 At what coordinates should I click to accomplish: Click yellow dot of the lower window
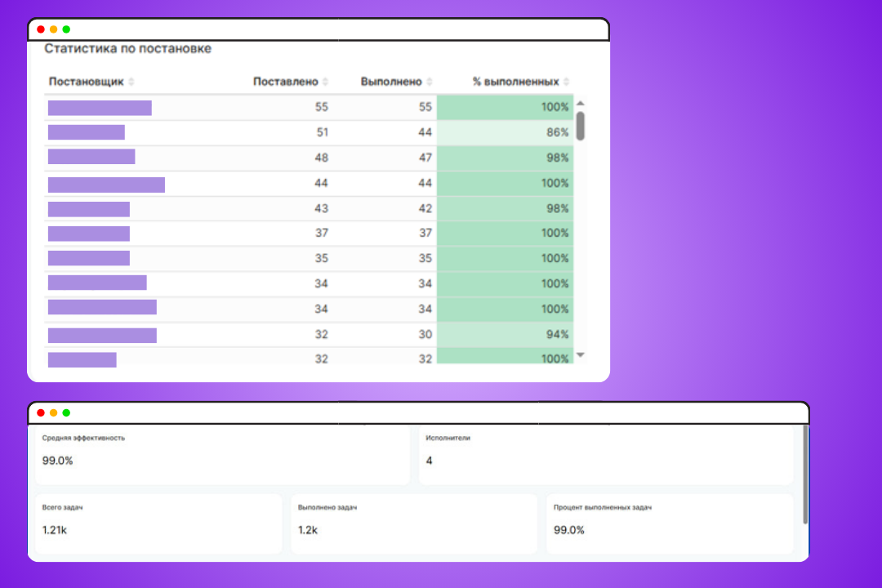pyautogui.click(x=53, y=412)
